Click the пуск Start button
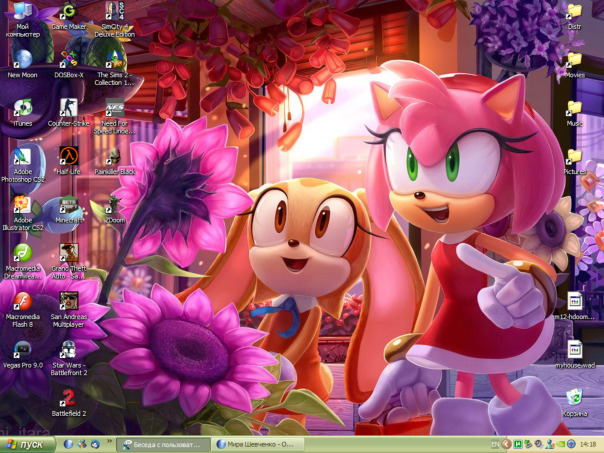604x453 pixels. 27,444
